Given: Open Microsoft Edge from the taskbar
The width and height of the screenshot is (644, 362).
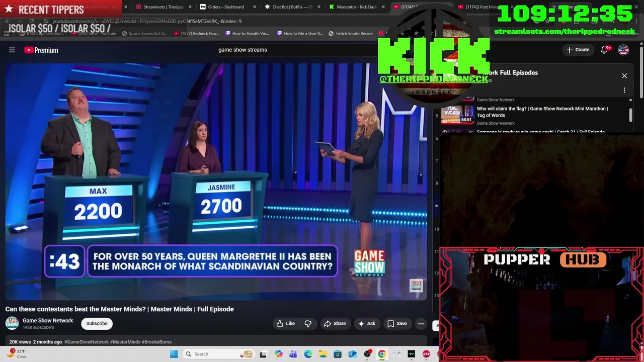Looking at the screenshot, I should (308, 354).
